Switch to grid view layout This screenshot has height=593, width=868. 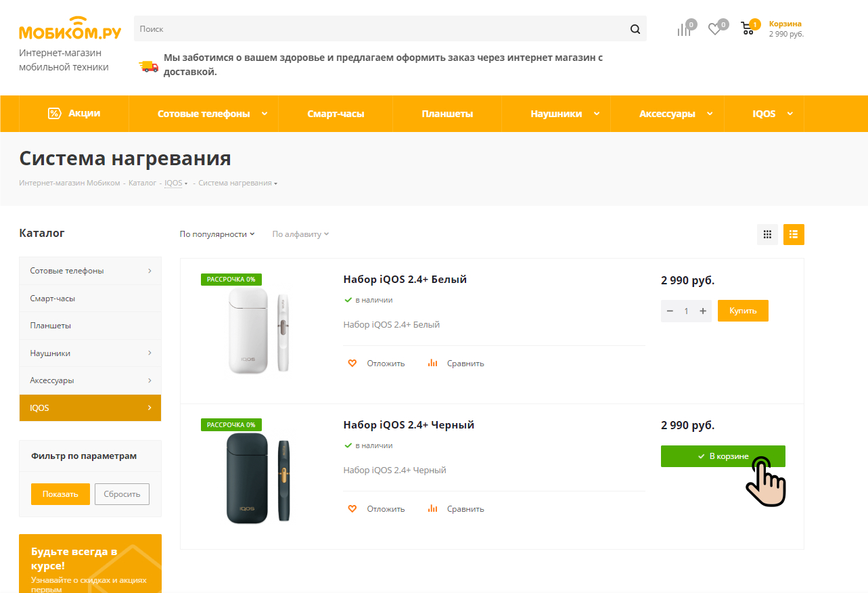point(767,234)
